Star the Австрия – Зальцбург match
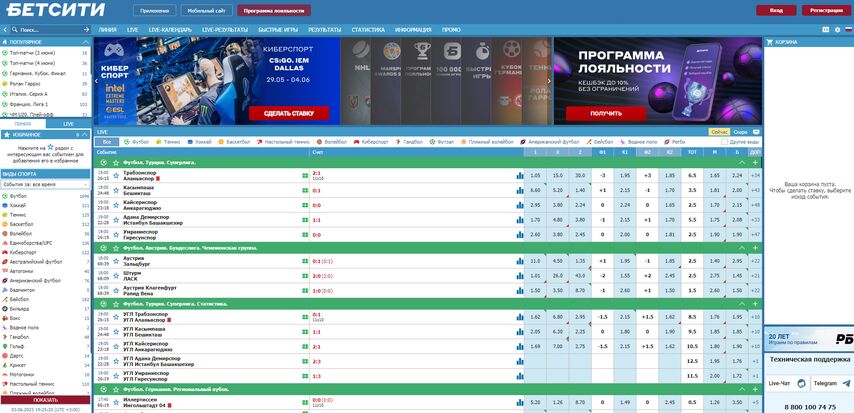The width and height of the screenshot is (854, 413). point(115,261)
